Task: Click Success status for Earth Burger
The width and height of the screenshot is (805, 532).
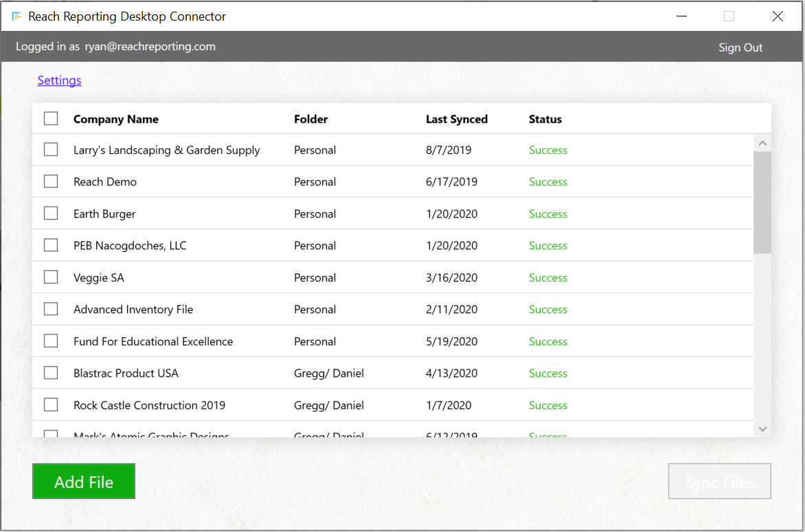Action: pyautogui.click(x=548, y=214)
